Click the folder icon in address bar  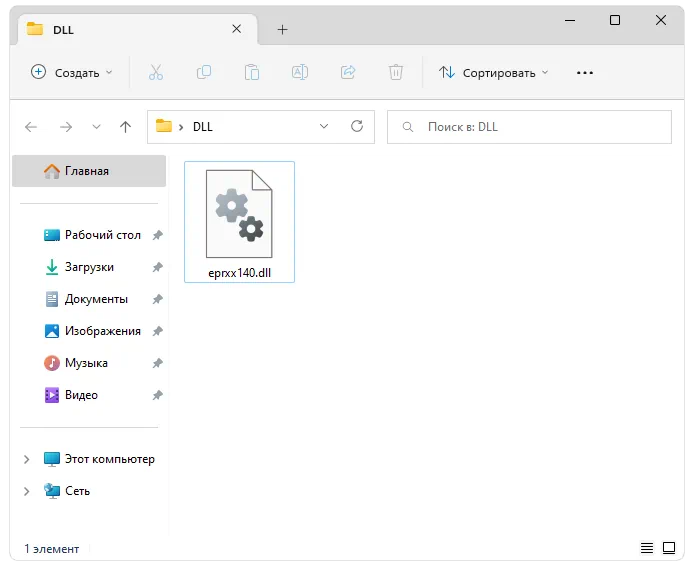[164, 126]
